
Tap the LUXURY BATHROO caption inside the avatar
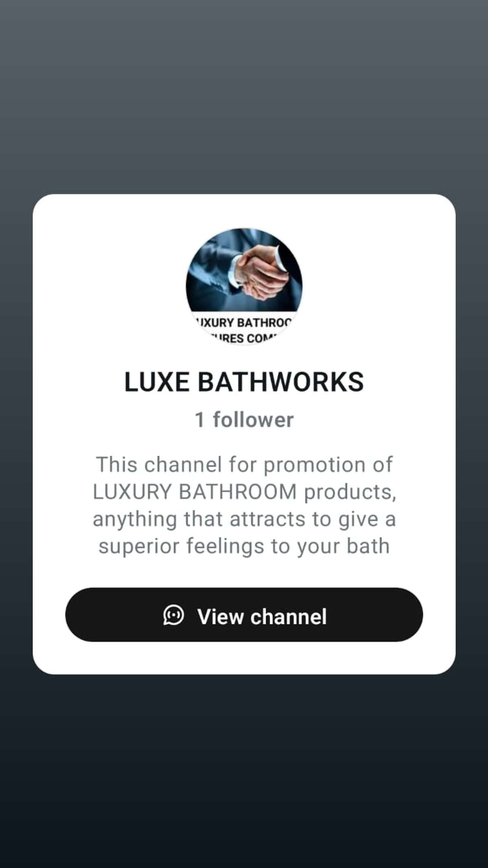[x=244, y=323]
